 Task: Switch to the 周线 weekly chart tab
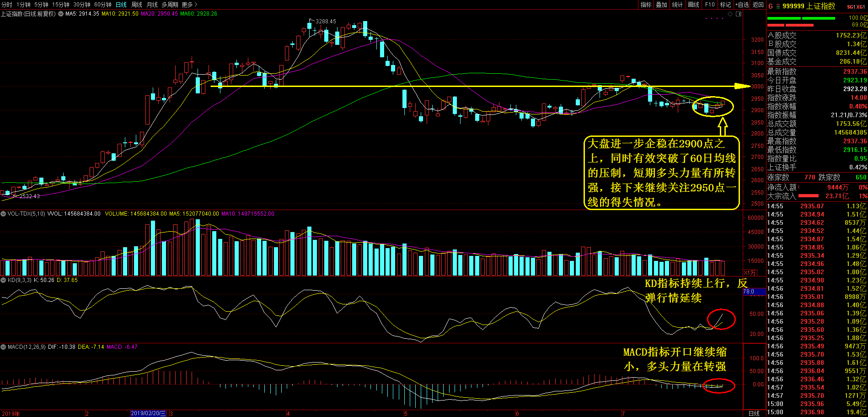coord(137,5)
